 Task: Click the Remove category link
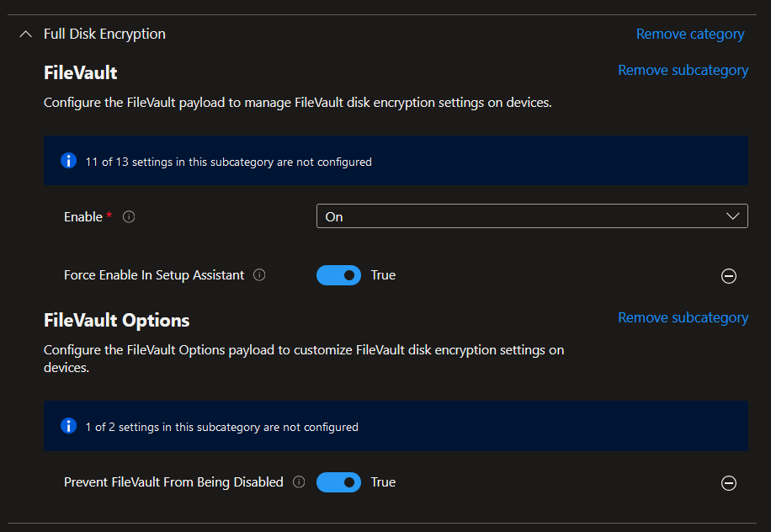[689, 35]
